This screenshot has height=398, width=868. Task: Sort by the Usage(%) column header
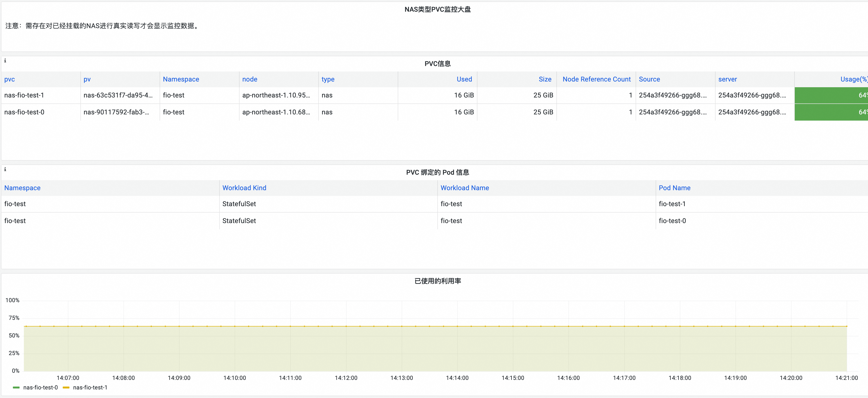(x=854, y=79)
